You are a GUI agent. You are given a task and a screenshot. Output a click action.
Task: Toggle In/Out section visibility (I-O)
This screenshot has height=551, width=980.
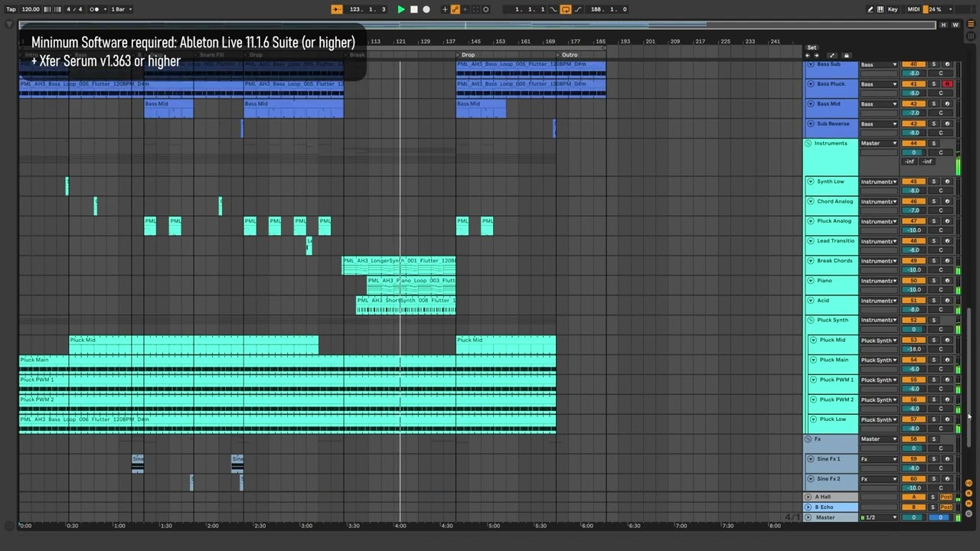pos(969,483)
